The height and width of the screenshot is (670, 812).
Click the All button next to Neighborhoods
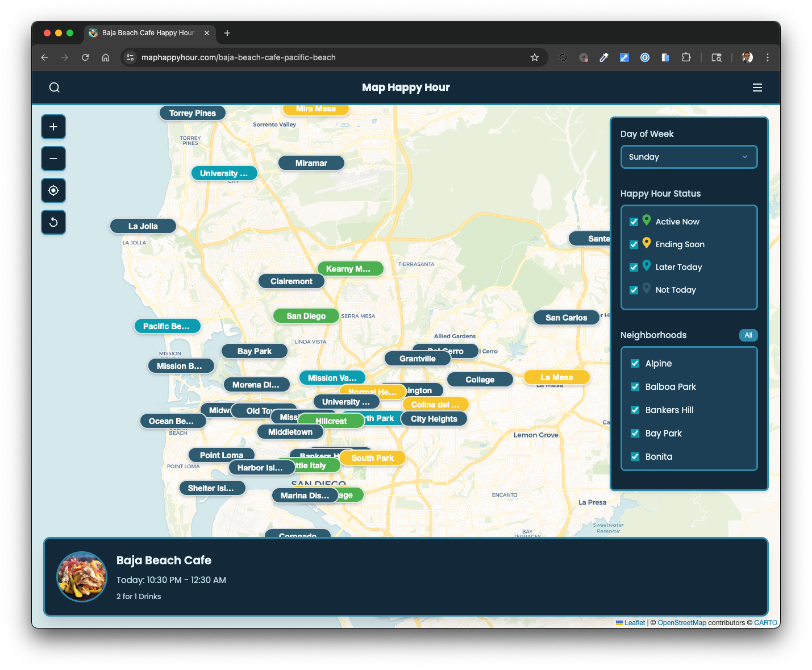tap(748, 335)
